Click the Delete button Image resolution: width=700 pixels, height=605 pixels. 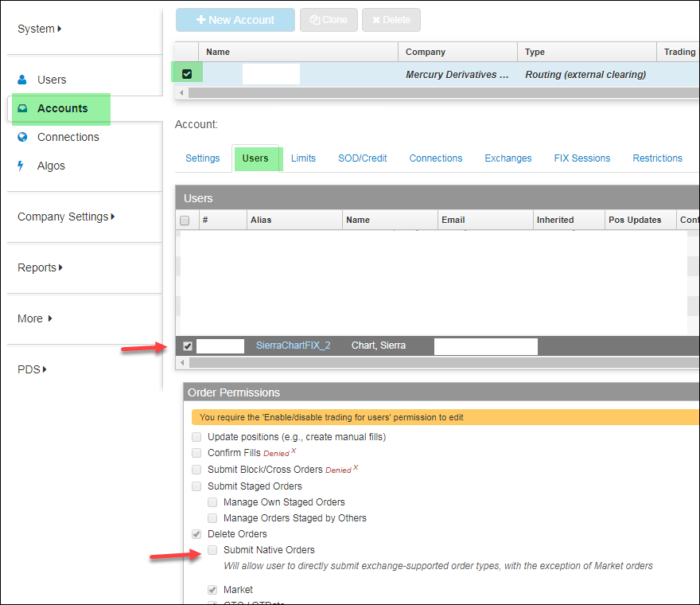(391, 20)
